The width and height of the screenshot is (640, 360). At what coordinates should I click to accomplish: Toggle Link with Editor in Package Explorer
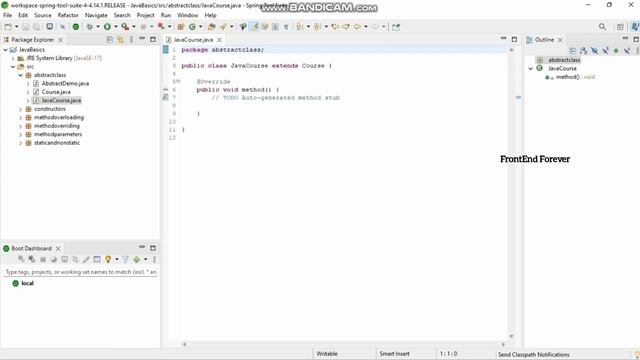(x=120, y=40)
